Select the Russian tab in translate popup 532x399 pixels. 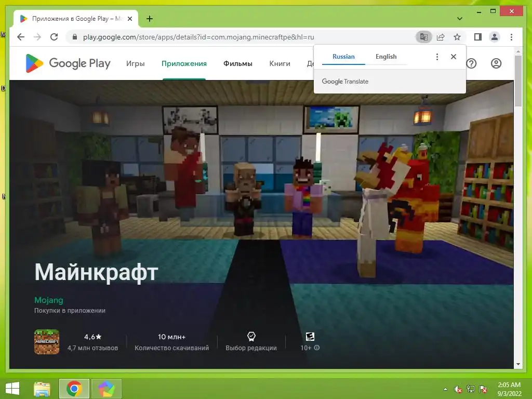coord(343,57)
